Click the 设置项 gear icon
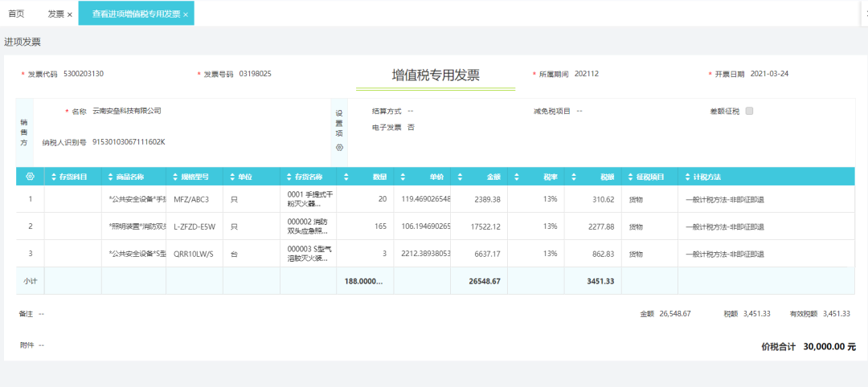This screenshot has width=868, height=387. click(339, 148)
